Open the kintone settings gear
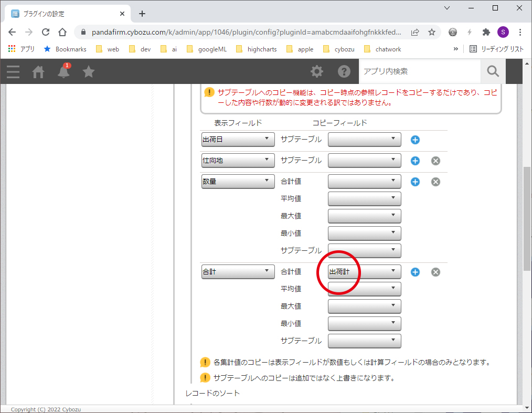 tap(317, 71)
